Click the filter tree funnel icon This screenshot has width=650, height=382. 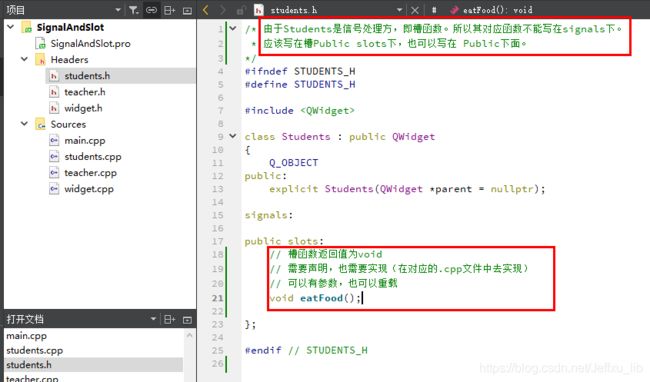click(x=133, y=10)
